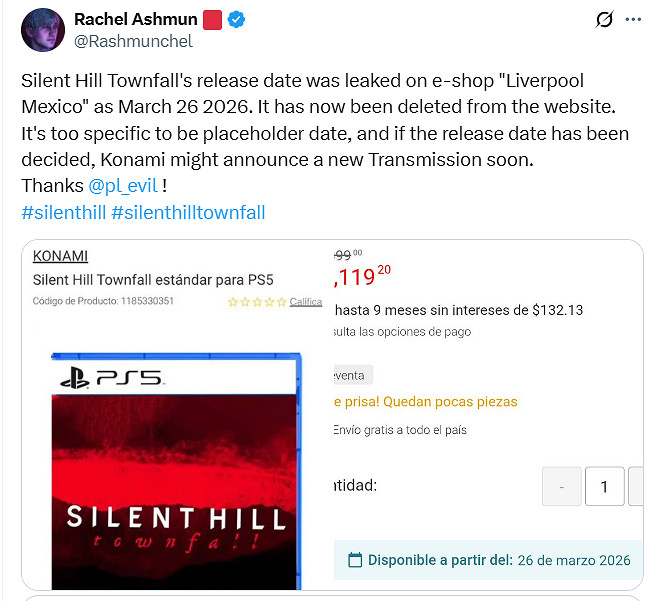Screen dimensions: 659x601
Task: Click the red square badge beside name
Action: tap(212, 20)
